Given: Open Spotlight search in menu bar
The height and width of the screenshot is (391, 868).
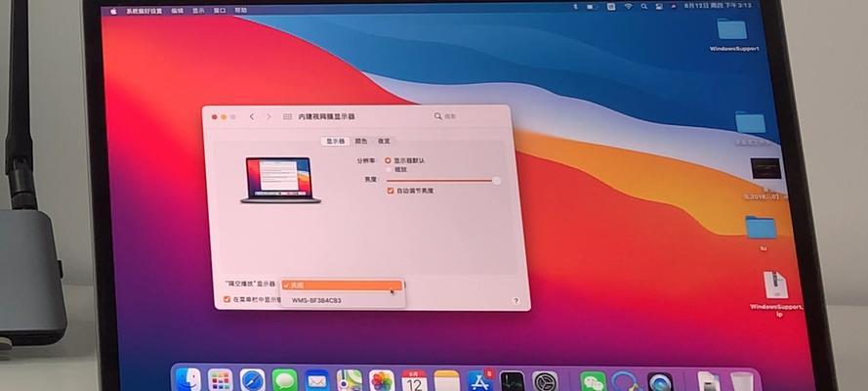Looking at the screenshot, I should 643,6.
